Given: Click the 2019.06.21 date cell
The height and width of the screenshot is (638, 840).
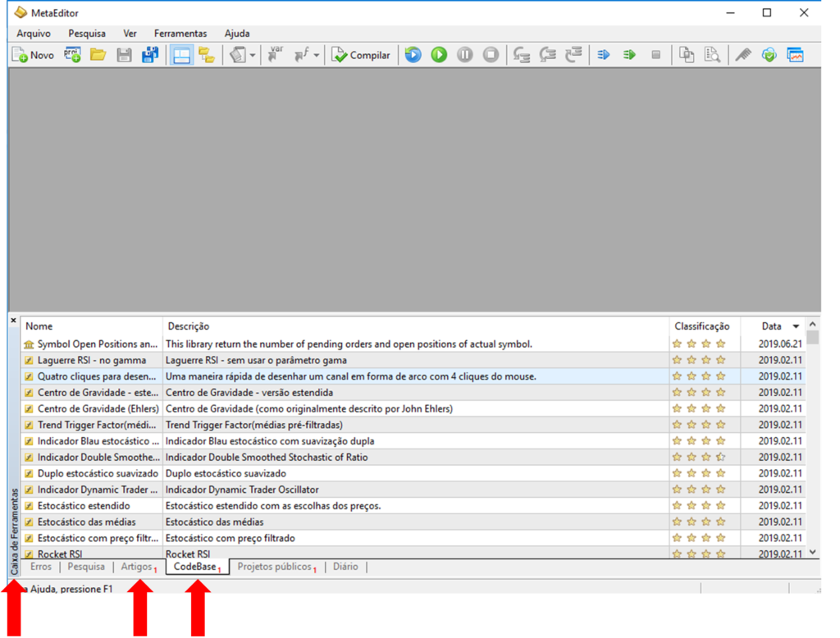Looking at the screenshot, I should coord(780,344).
